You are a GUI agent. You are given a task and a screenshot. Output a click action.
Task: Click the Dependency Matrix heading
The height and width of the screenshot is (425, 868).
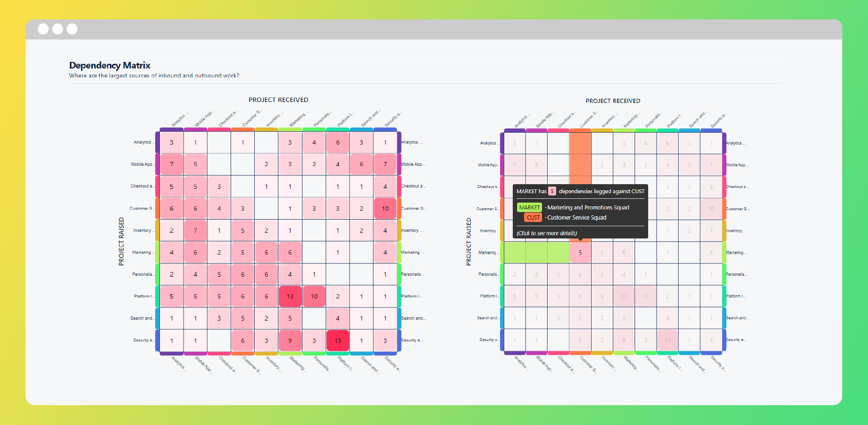tap(110, 65)
